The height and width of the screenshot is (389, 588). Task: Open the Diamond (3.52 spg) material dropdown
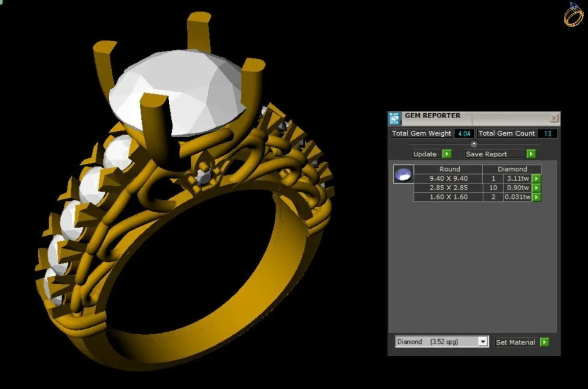tap(442, 341)
